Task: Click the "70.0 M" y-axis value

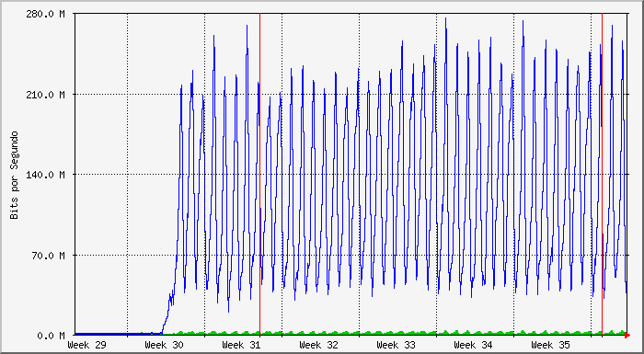Action: 48,256
